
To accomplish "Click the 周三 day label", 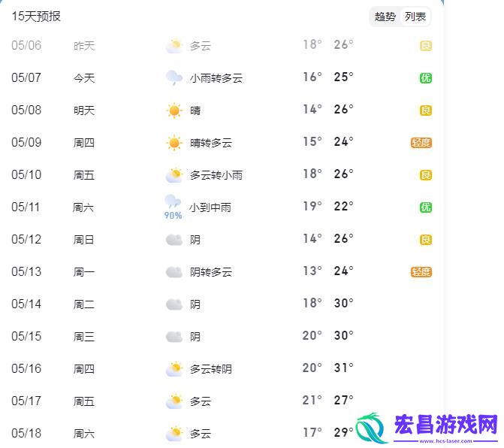I will coord(84,337).
